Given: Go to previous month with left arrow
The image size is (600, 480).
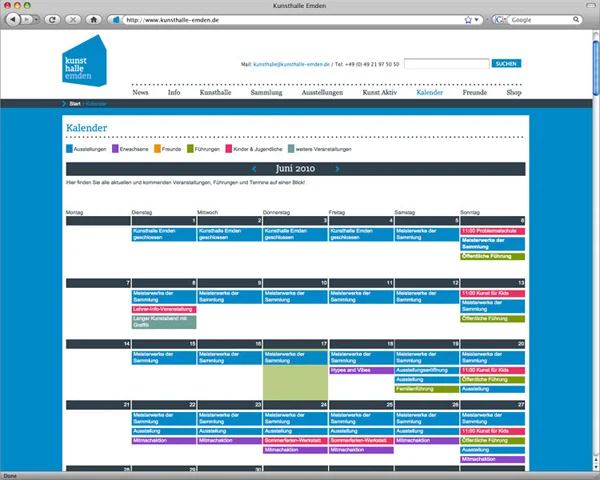Looking at the screenshot, I should [x=254, y=169].
